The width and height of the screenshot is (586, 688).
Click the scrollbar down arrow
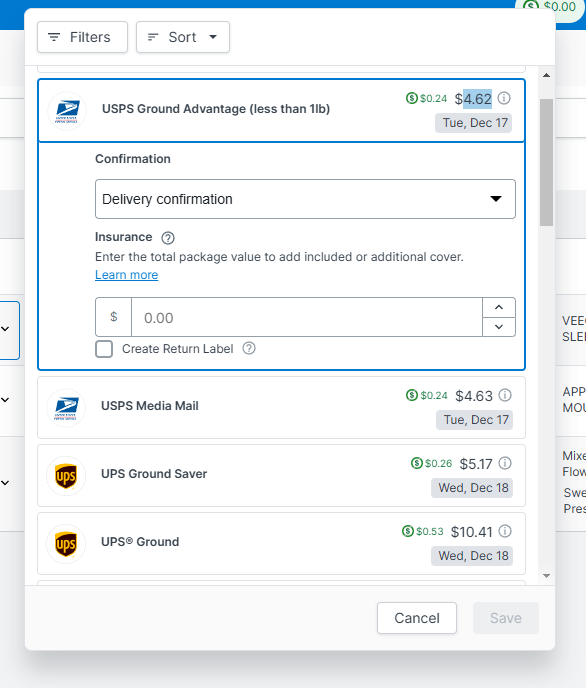547,576
